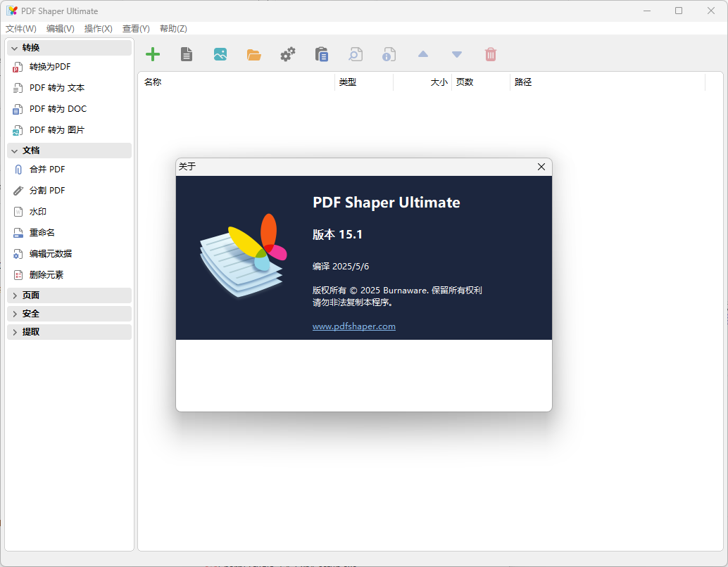Click the 转换为PDF sidebar icon
Image resolution: width=728 pixels, height=567 pixels.
18,68
